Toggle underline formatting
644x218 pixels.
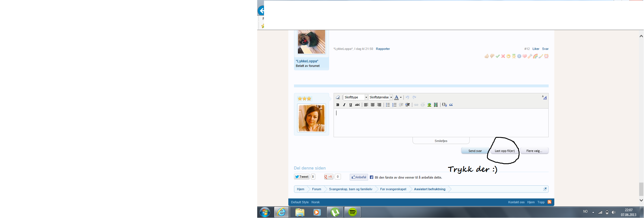pos(351,105)
